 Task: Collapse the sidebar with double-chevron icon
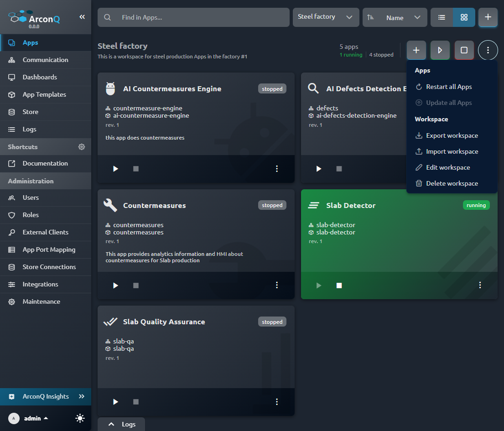[x=82, y=17]
